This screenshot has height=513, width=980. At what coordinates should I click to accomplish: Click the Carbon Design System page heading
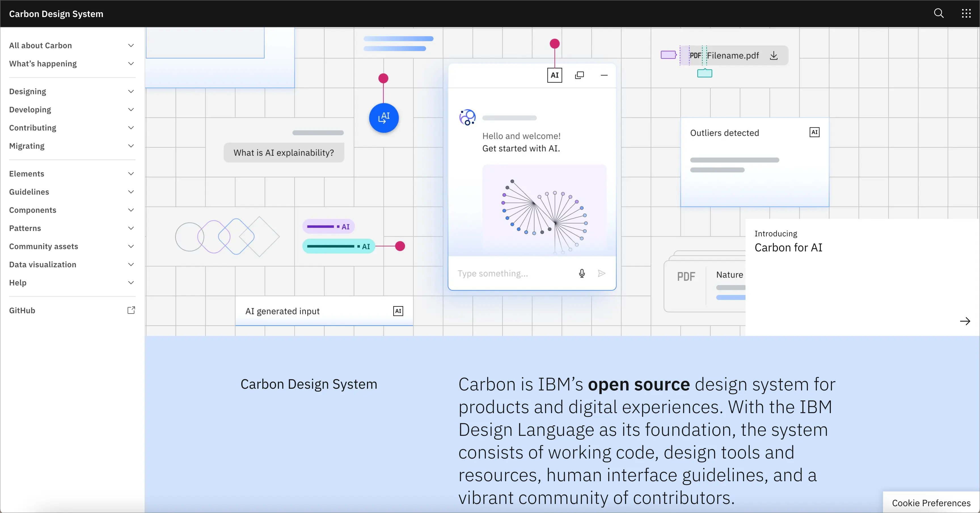pyautogui.click(x=309, y=384)
